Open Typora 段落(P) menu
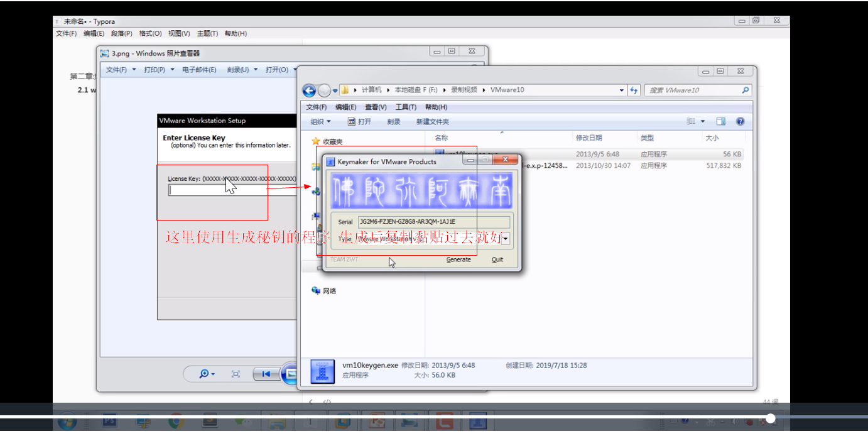868x436 pixels. (122, 33)
